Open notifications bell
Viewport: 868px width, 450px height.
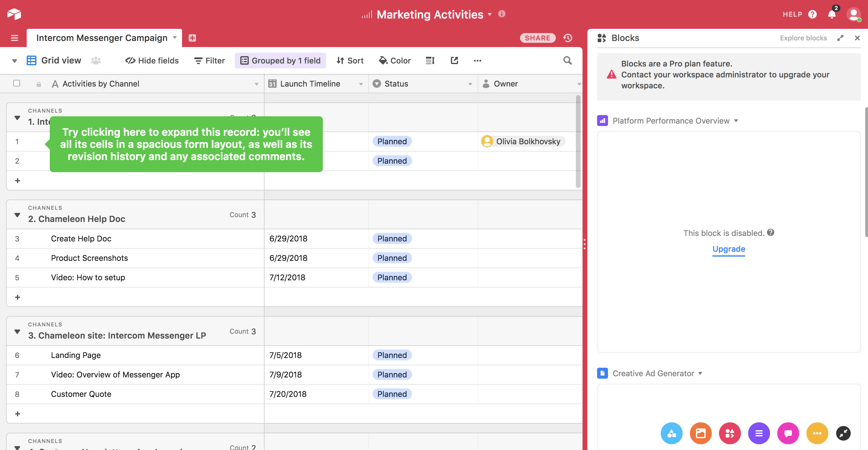tap(832, 14)
